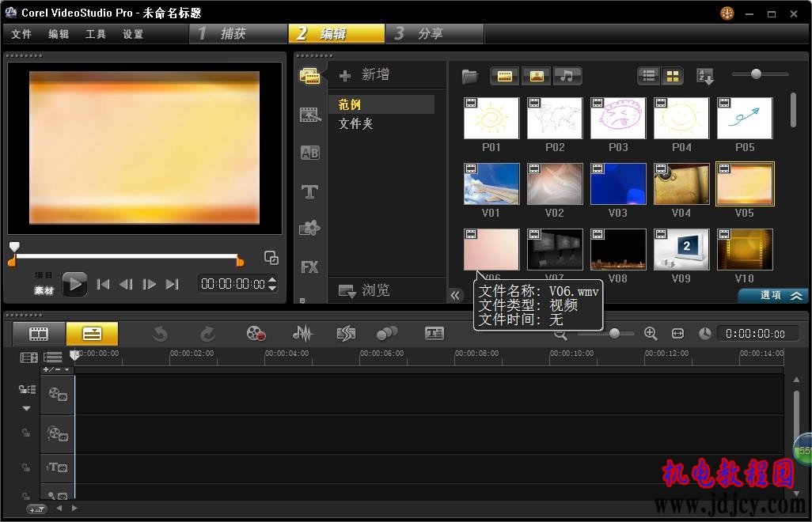Switch to Storyboard view
This screenshot has width=812, height=522.
click(x=39, y=334)
